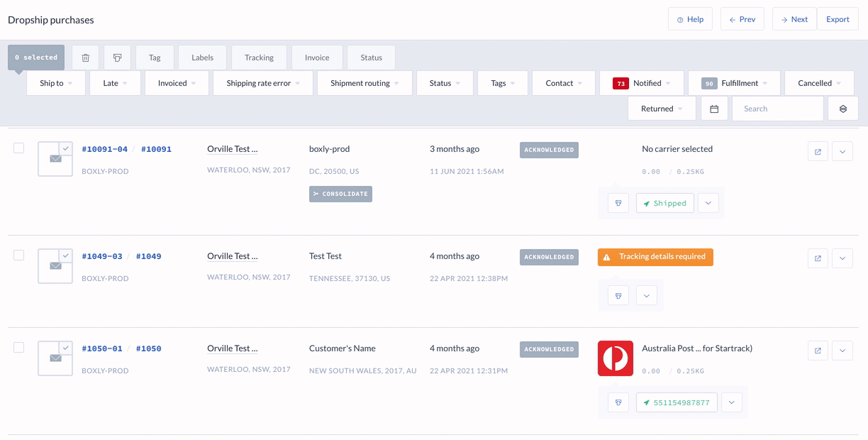Image resolution: width=868 pixels, height=440 pixels.
Task: Click the warning Tracking details required badge
Action: pos(655,257)
